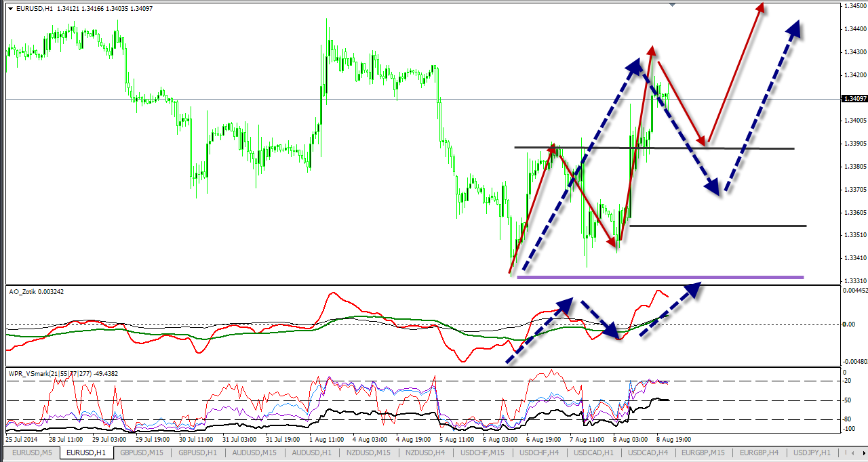
Task: Open the USDCAD,H4 chart tab
Action: point(648,453)
